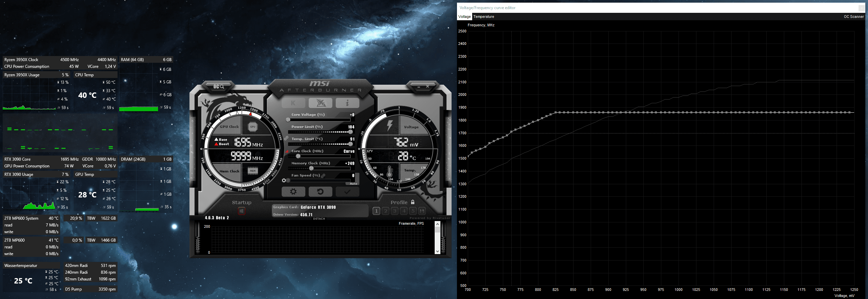This screenshot has width=868, height=299.
Task: Open the information 'i' button
Action: tap(347, 103)
